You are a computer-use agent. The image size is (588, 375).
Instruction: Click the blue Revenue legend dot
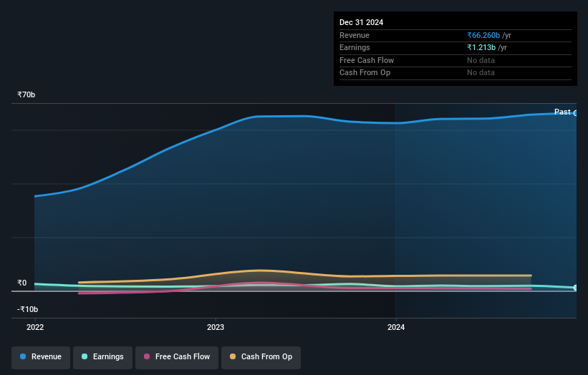click(23, 356)
